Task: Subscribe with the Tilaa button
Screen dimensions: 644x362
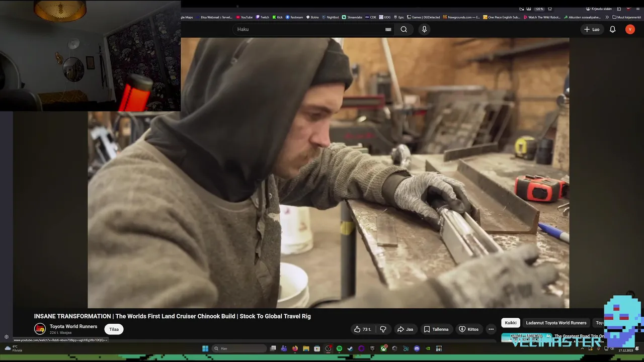Action: [x=114, y=329]
